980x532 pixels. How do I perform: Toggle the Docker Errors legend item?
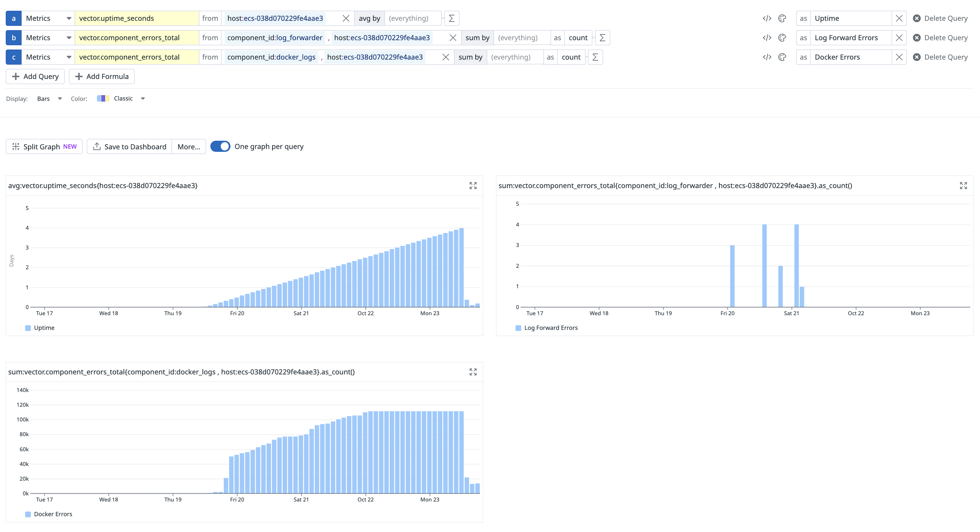[x=48, y=514]
